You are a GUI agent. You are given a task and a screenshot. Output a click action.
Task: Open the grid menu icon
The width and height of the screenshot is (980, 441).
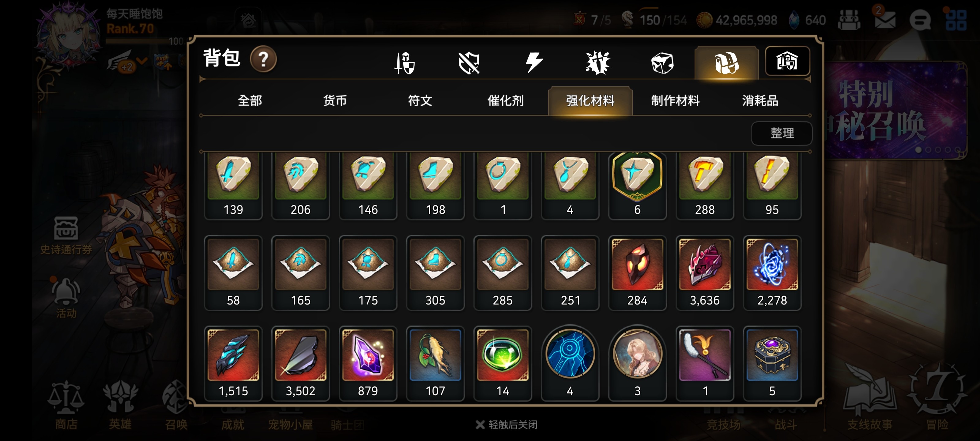click(956, 20)
